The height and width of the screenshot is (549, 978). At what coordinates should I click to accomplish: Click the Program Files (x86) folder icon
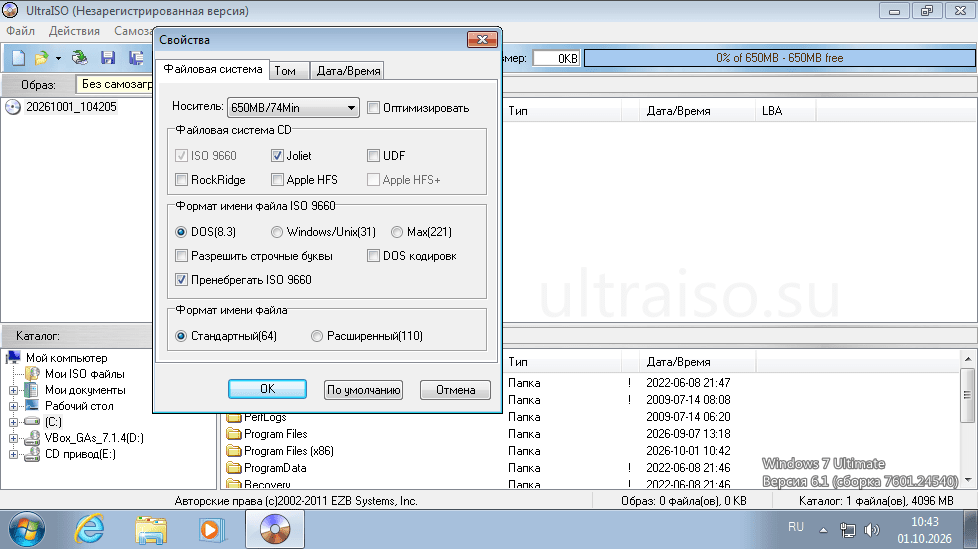[x=234, y=450]
